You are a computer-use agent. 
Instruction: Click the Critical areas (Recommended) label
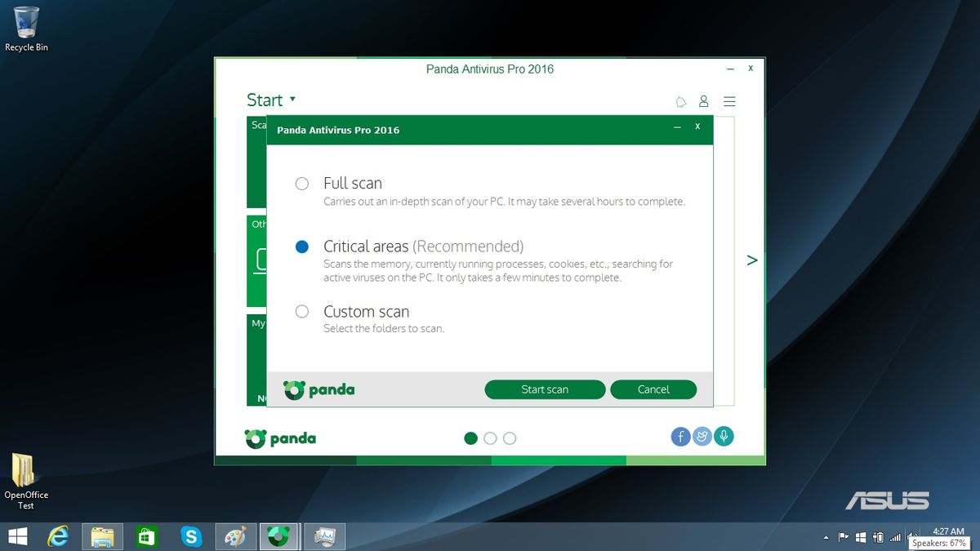pos(424,247)
